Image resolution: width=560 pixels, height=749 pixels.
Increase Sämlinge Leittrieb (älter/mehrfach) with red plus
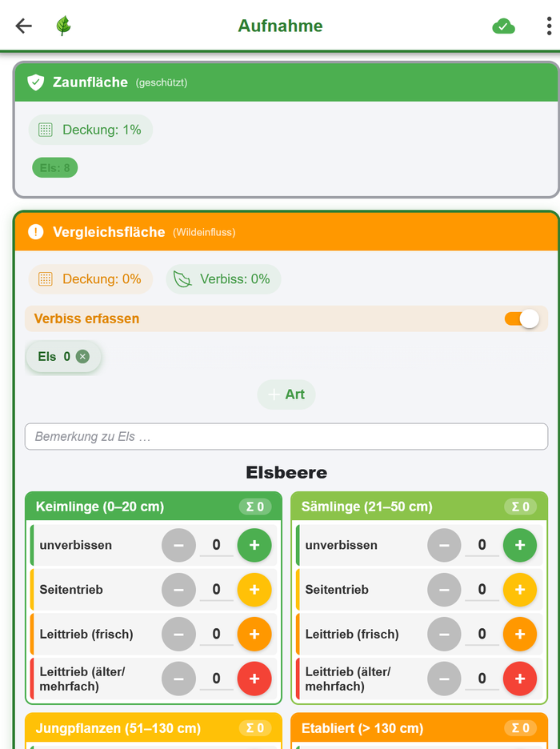coord(520,679)
